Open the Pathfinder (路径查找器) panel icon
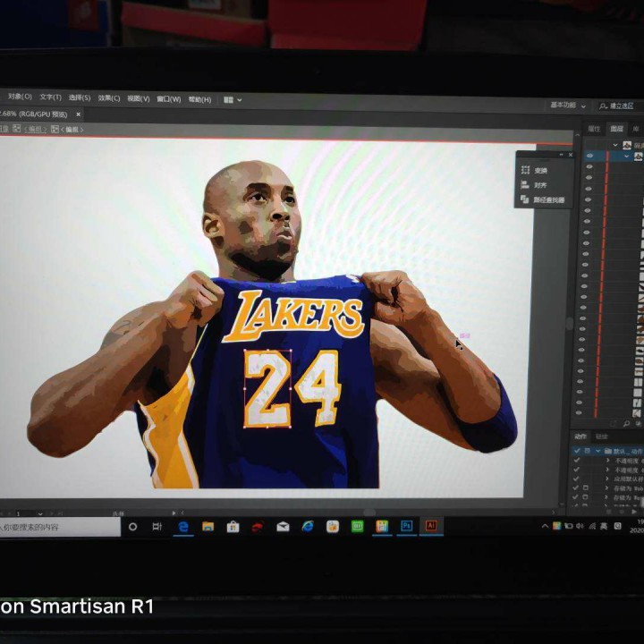Screen dimensions: 644x644 [525, 199]
